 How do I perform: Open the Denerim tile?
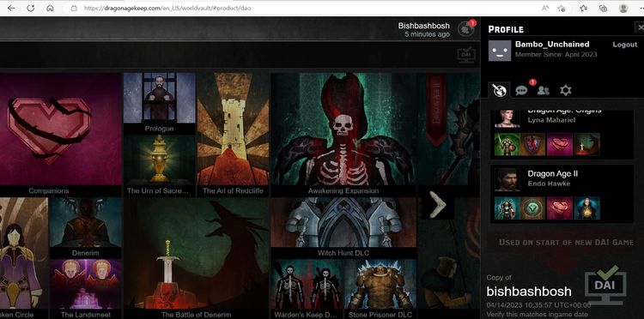[x=85, y=227]
